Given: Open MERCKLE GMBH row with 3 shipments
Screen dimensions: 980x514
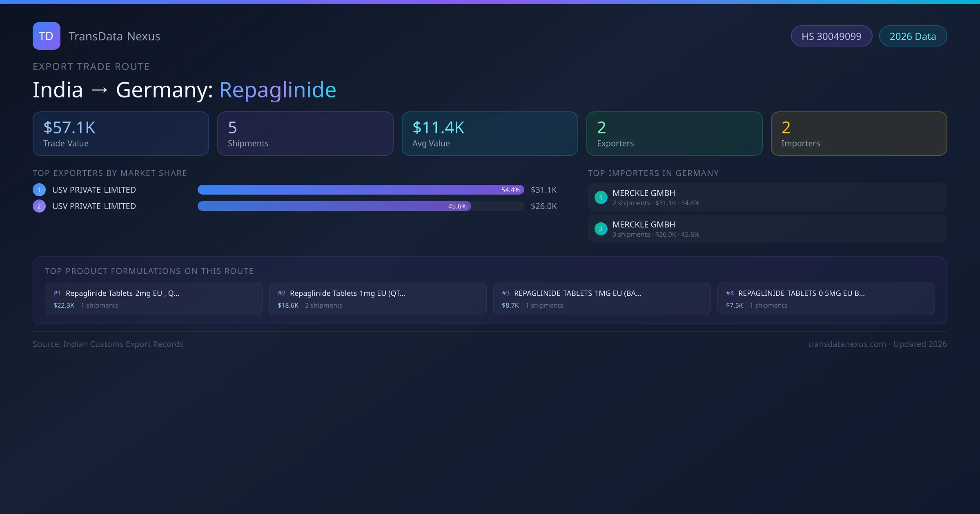Looking at the screenshot, I should (x=767, y=229).
